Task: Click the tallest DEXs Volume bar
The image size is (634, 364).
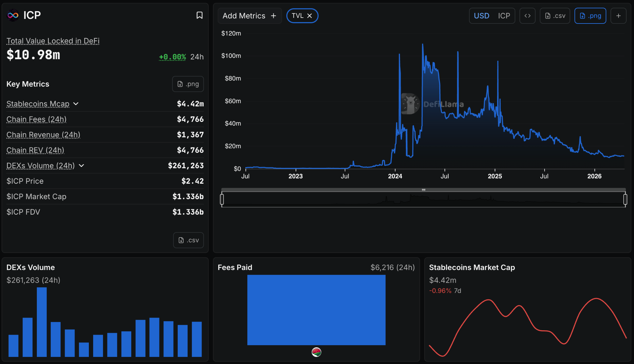Action: point(41,322)
